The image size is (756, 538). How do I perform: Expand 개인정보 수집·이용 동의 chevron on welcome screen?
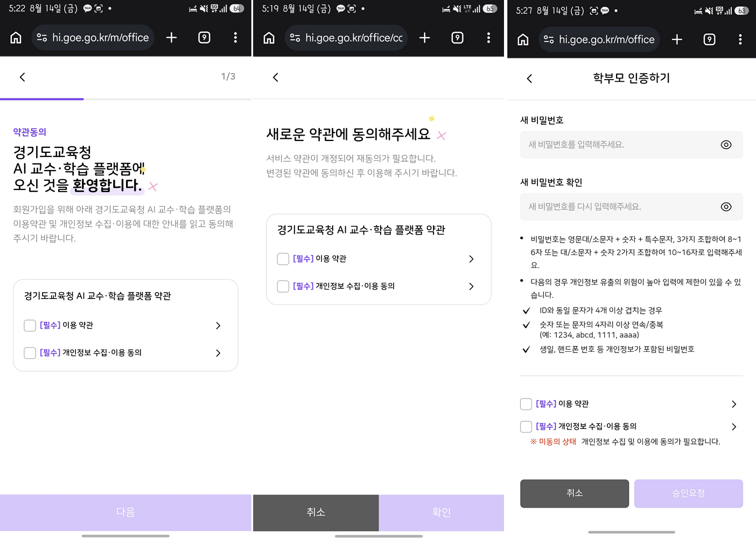click(x=218, y=353)
